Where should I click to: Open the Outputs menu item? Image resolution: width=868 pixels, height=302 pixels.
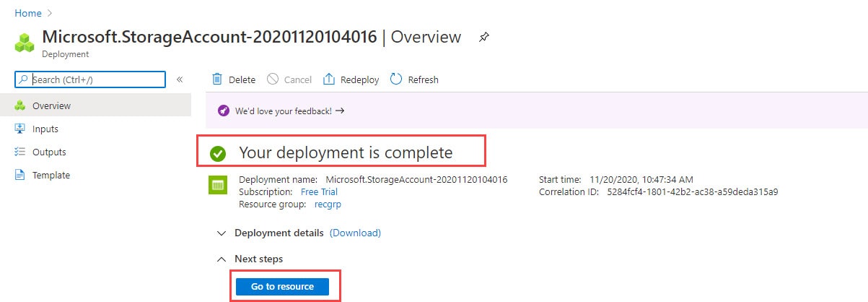pos(95,152)
